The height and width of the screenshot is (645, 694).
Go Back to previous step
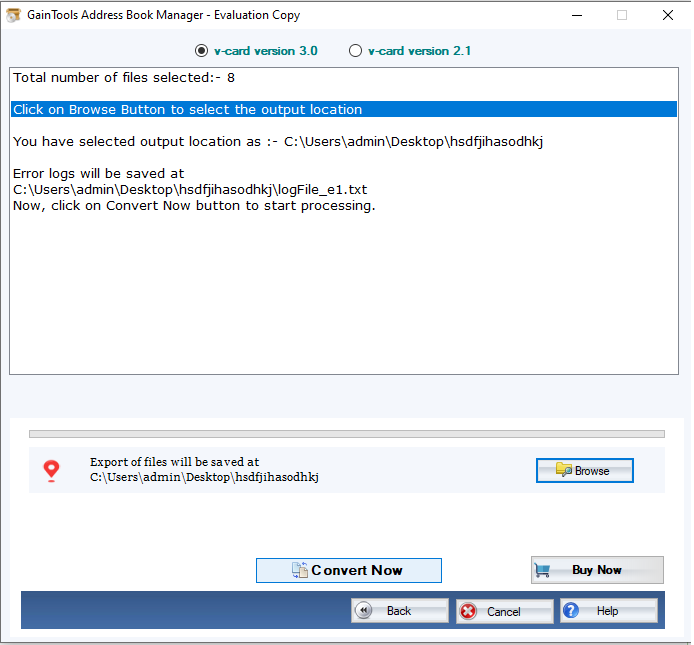400,611
